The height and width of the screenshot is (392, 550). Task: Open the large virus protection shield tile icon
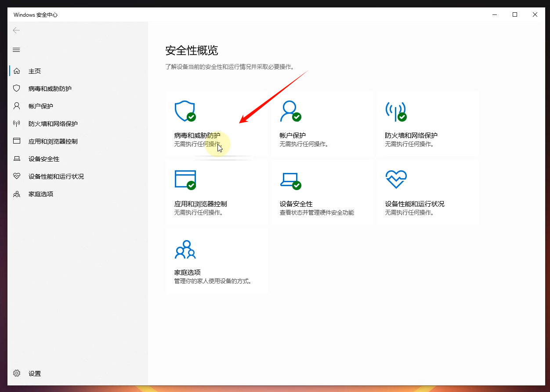[185, 111]
